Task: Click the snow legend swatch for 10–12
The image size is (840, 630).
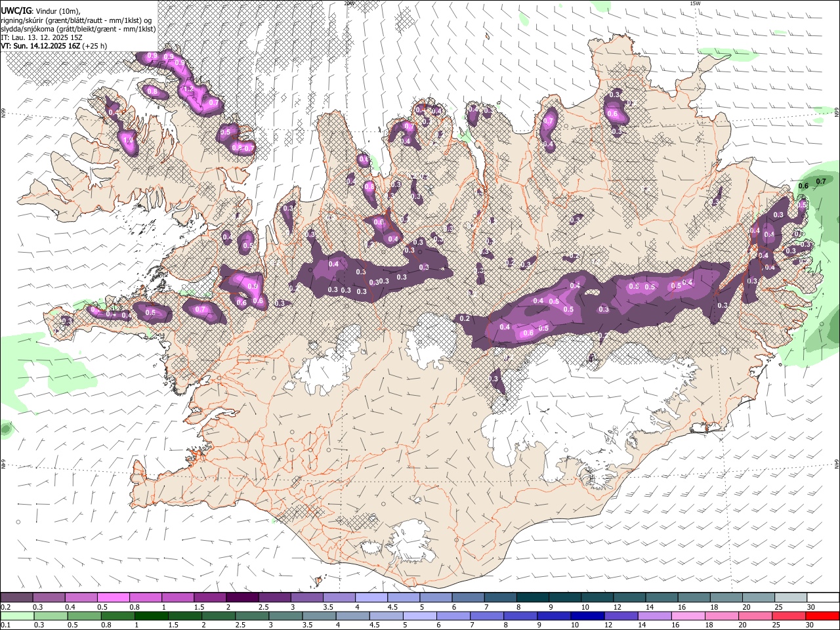Action: pos(597,598)
